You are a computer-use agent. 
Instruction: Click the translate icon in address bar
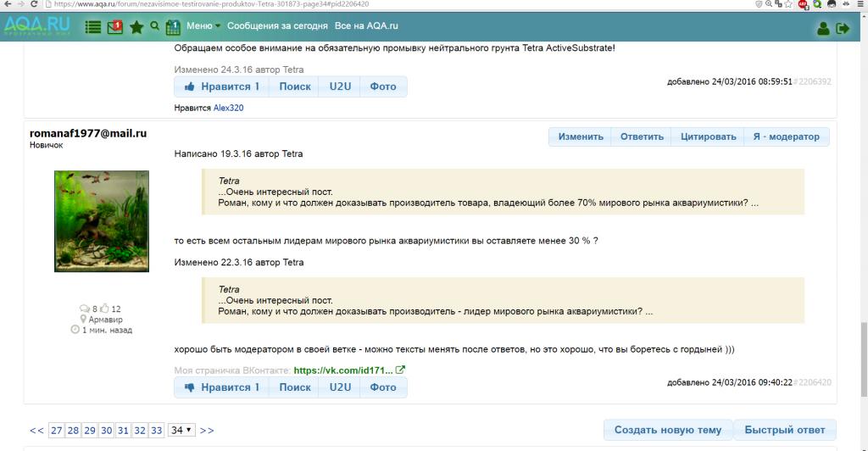click(779, 4)
